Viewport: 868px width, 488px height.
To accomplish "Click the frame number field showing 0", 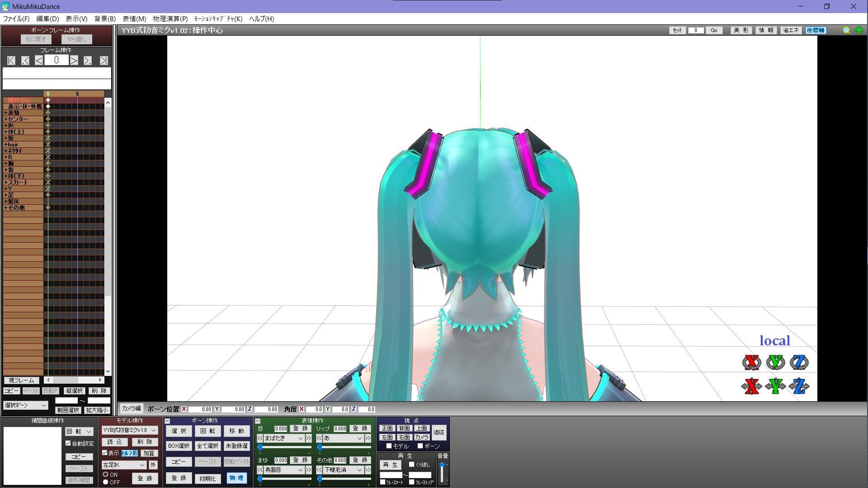I will (57, 60).
